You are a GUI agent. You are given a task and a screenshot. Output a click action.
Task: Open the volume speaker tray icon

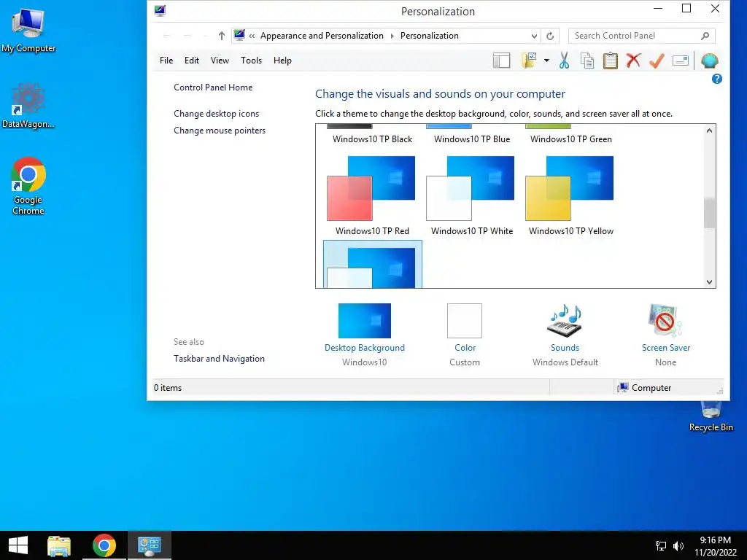coord(678,545)
